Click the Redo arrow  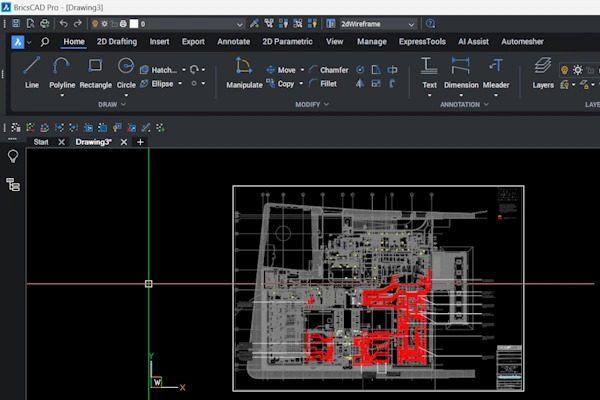pos(78,24)
